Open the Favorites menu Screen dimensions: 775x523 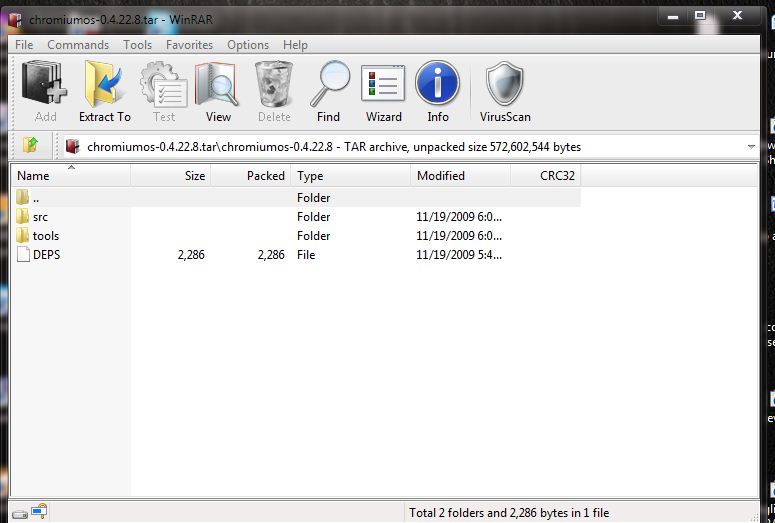189,45
